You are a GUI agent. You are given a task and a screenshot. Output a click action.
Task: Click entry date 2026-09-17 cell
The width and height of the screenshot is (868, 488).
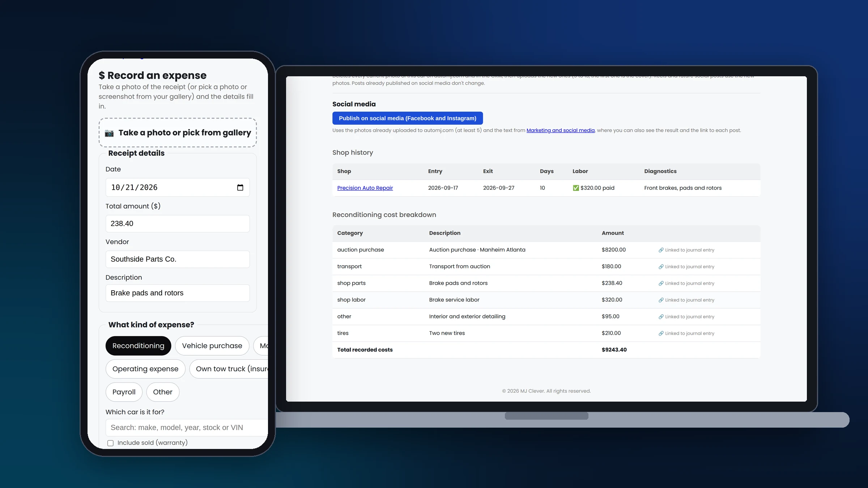point(443,188)
